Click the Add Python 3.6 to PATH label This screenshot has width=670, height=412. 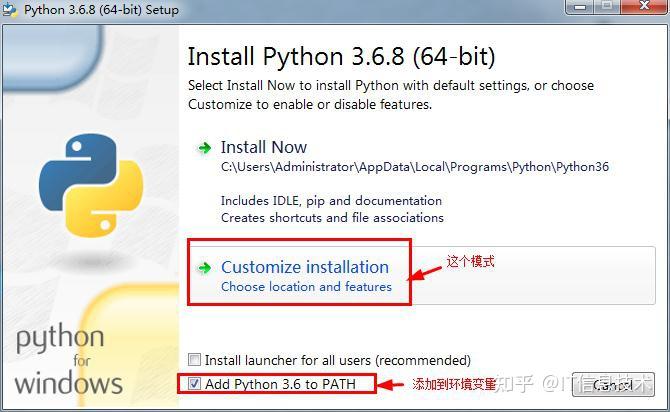tap(280, 384)
